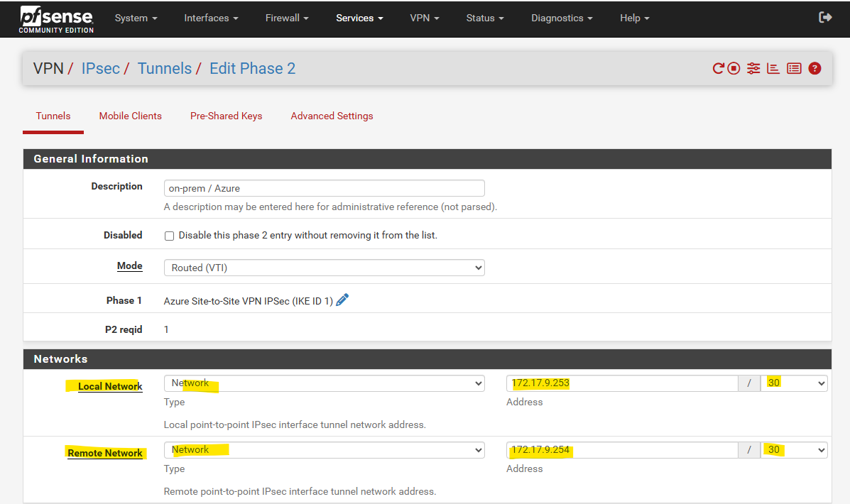Click the red help question icon

pos(814,68)
